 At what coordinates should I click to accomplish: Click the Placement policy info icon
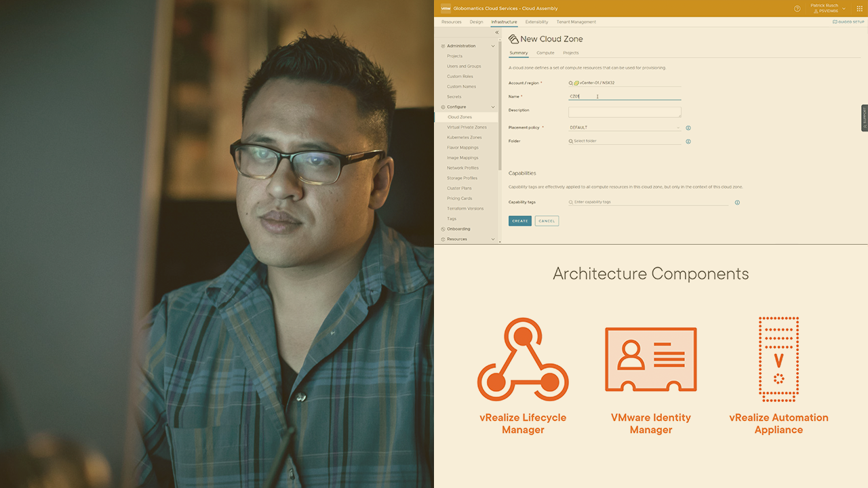coord(688,127)
